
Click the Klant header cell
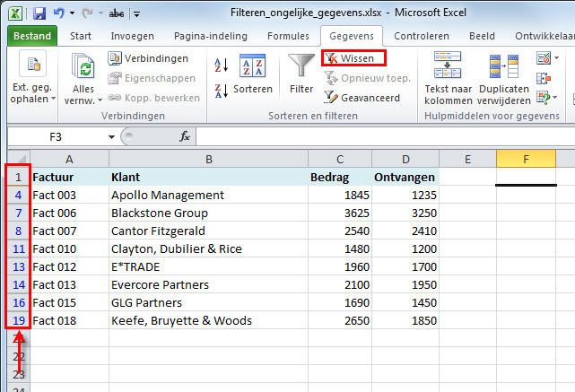(208, 177)
